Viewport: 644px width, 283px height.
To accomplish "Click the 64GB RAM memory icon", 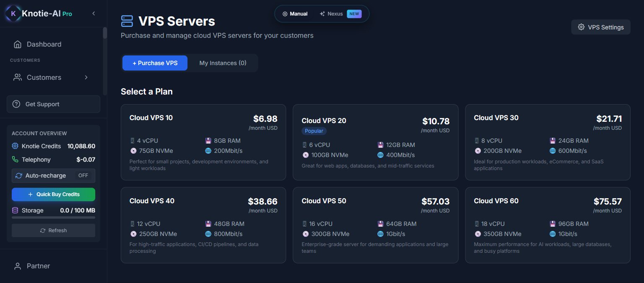I will coord(380,224).
